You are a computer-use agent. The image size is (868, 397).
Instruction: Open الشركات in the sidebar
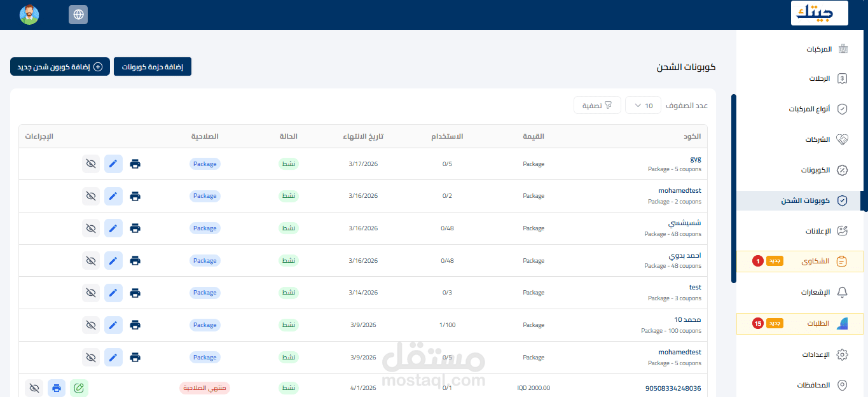pyautogui.click(x=801, y=140)
